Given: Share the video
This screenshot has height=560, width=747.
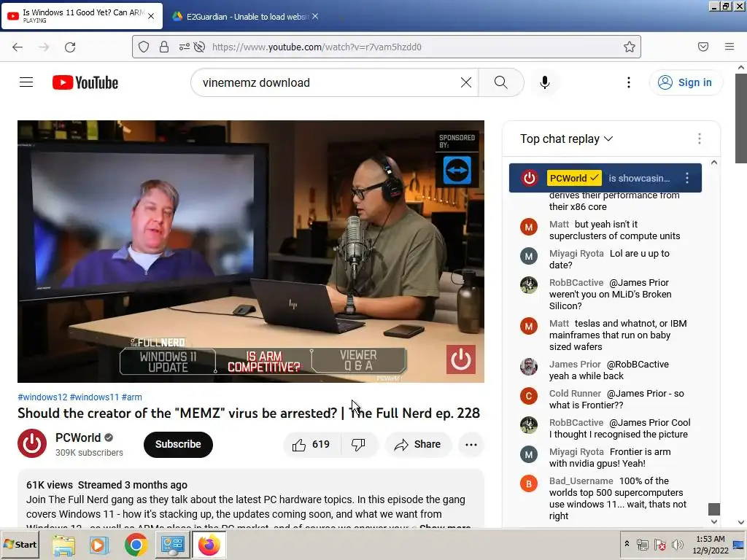Looking at the screenshot, I should [418, 444].
